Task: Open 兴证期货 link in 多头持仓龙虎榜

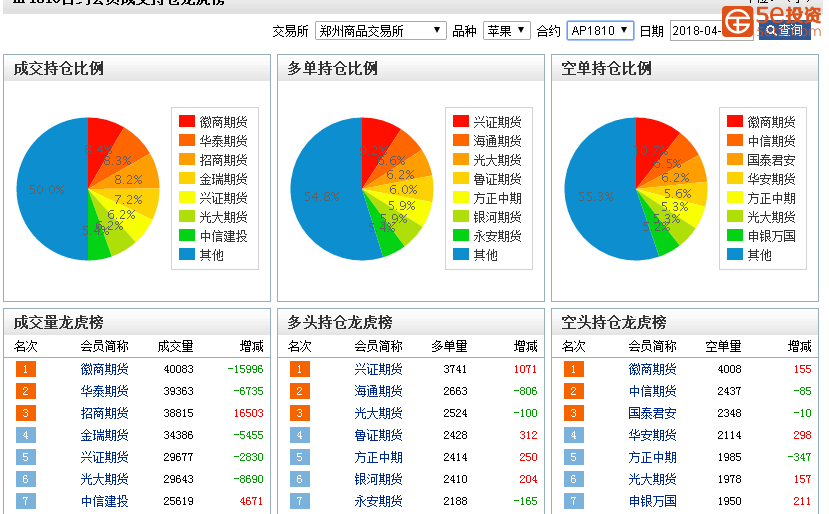Action: click(378, 369)
